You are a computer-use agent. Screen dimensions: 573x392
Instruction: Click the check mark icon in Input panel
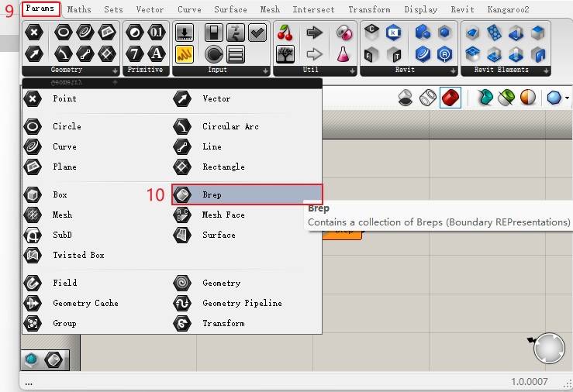coord(257,33)
